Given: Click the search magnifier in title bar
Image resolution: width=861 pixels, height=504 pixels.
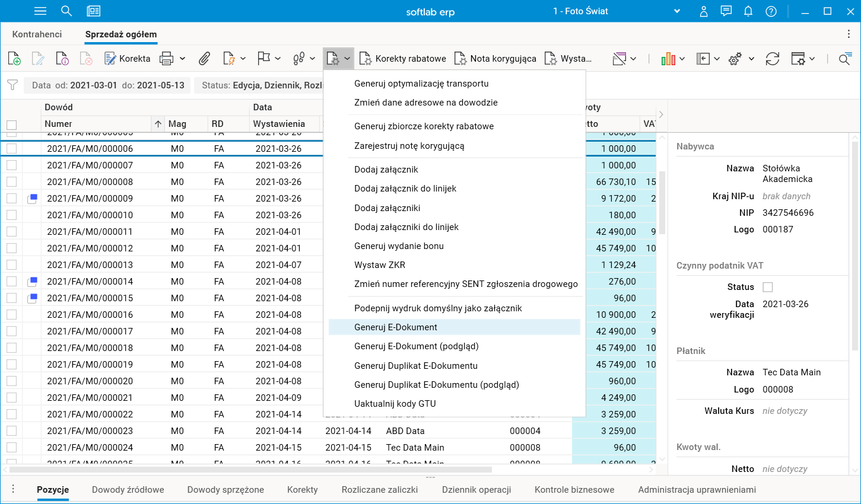Looking at the screenshot, I should (x=66, y=11).
